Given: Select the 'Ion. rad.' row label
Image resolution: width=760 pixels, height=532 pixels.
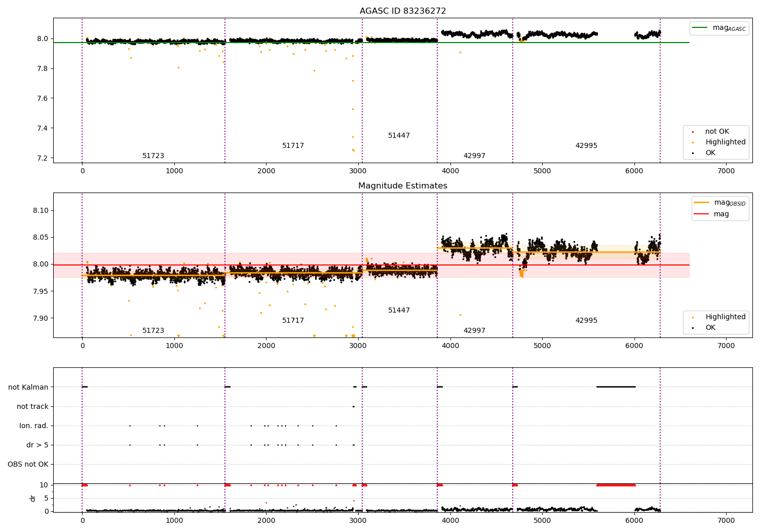Looking at the screenshot, I should [x=34, y=426].
